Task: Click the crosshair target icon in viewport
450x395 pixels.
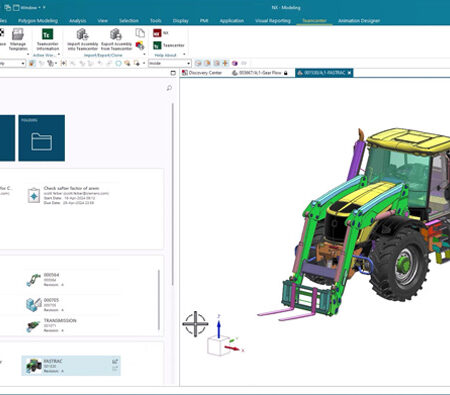Action: (195, 324)
